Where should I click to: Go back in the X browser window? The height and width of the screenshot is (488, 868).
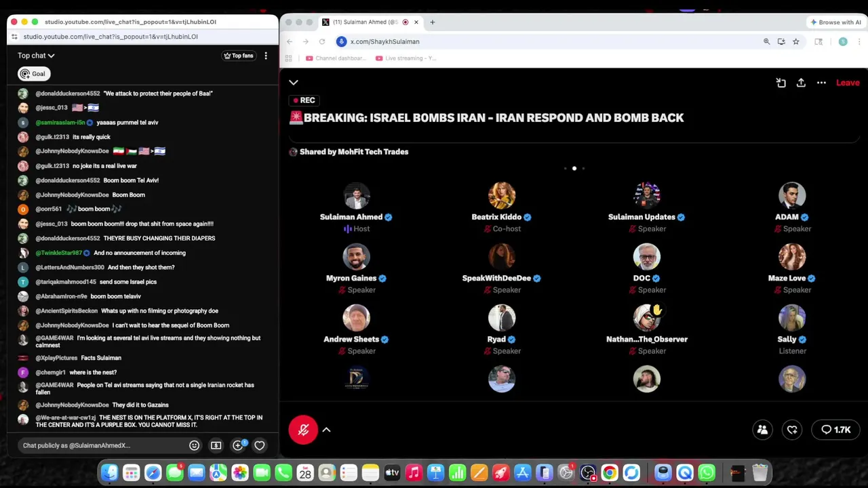(290, 41)
